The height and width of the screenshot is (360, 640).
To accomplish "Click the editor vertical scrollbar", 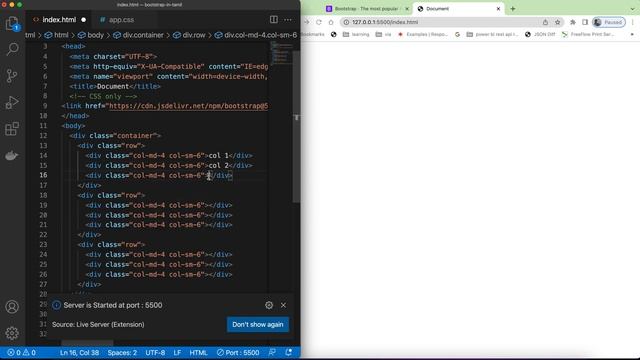I will (x=296, y=127).
